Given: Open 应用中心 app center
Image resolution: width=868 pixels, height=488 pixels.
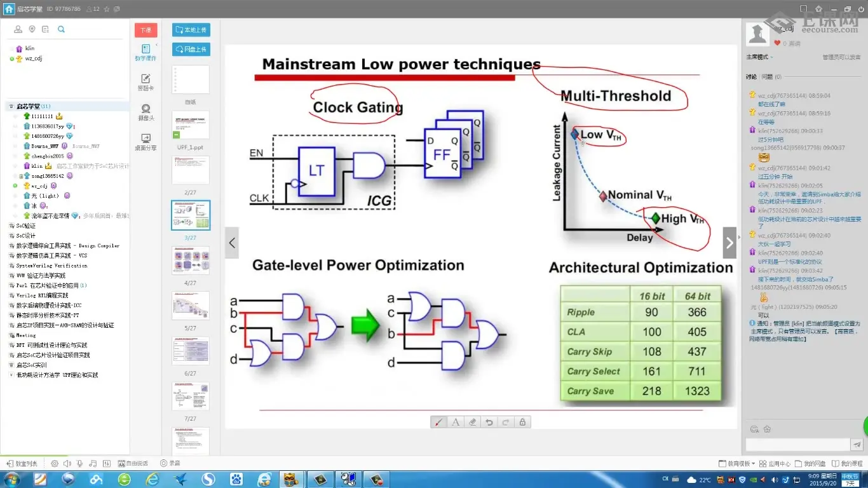Looking at the screenshot, I should (x=776, y=464).
